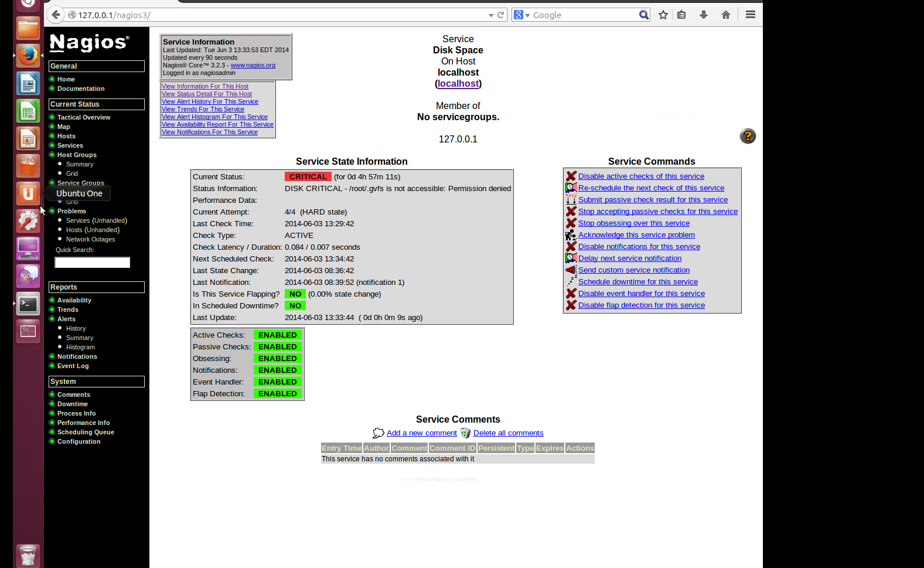Screen dimensions: 924x568
Task: Click the acknowledge service problem icon
Action: pos(571,234)
